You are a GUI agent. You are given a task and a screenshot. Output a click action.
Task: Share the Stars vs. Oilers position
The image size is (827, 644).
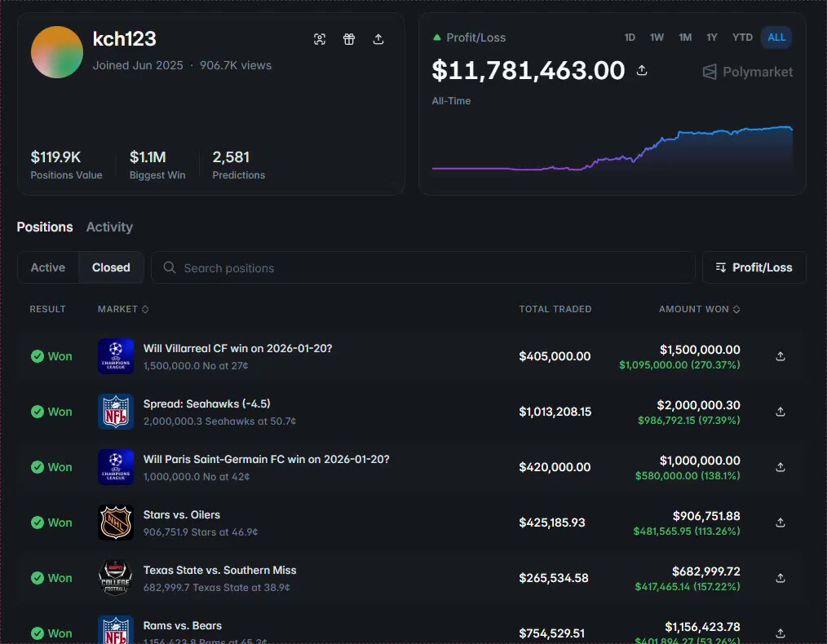coord(781,523)
